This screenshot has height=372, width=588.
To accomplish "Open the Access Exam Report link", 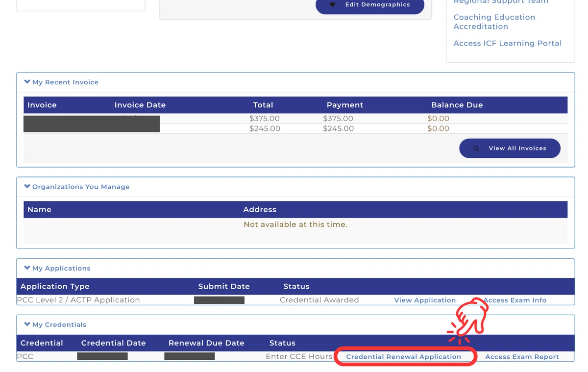I will click(522, 357).
